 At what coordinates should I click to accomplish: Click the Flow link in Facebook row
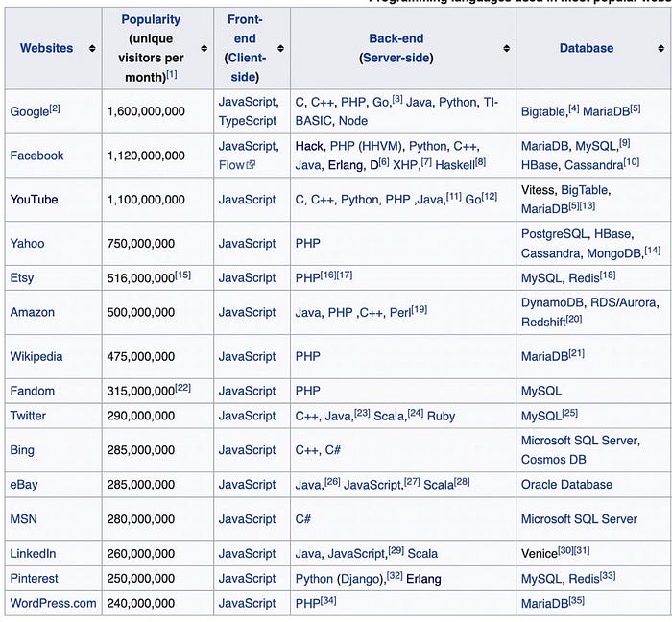point(231,165)
